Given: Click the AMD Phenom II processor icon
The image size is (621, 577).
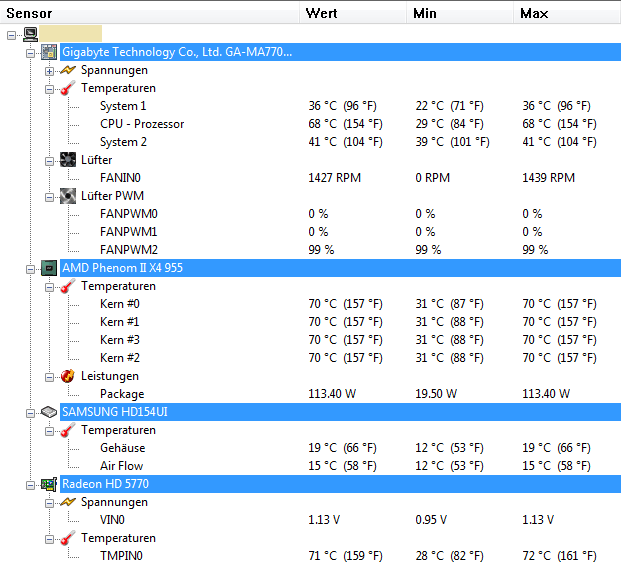Looking at the screenshot, I should click(x=49, y=268).
